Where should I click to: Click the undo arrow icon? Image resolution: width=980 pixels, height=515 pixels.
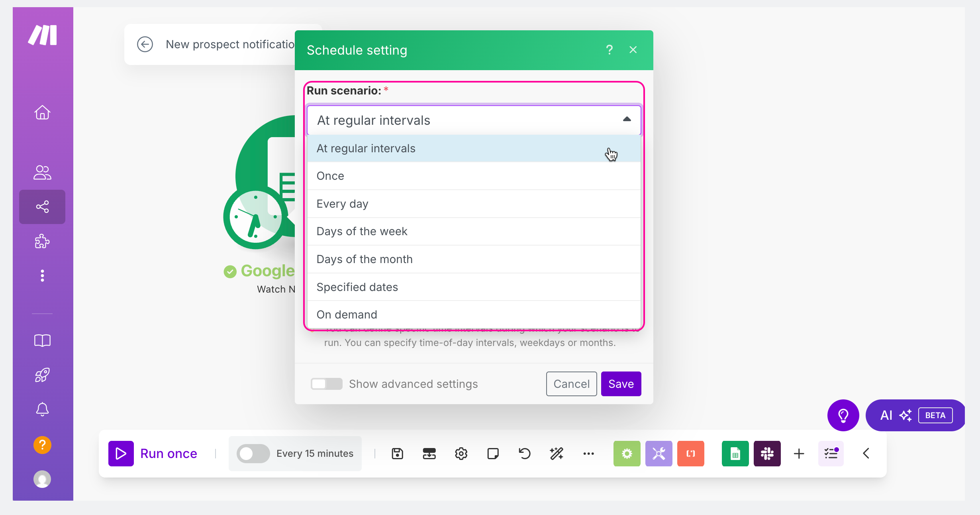525,454
